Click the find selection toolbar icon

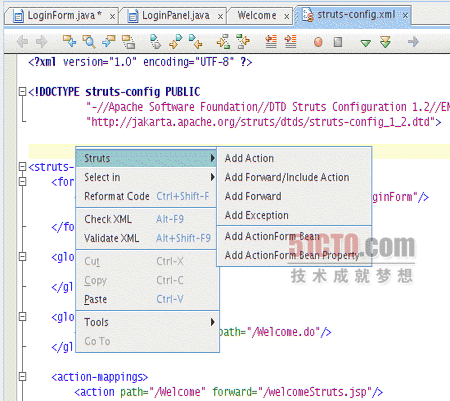point(69,42)
